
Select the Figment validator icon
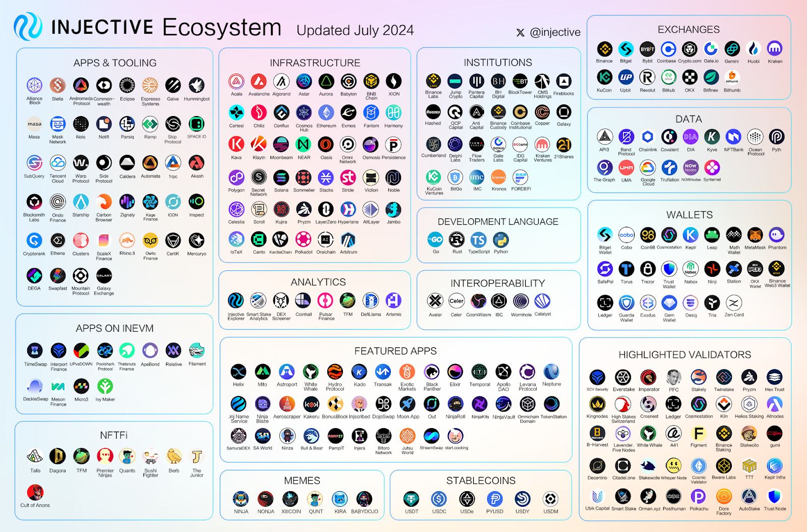699,433
